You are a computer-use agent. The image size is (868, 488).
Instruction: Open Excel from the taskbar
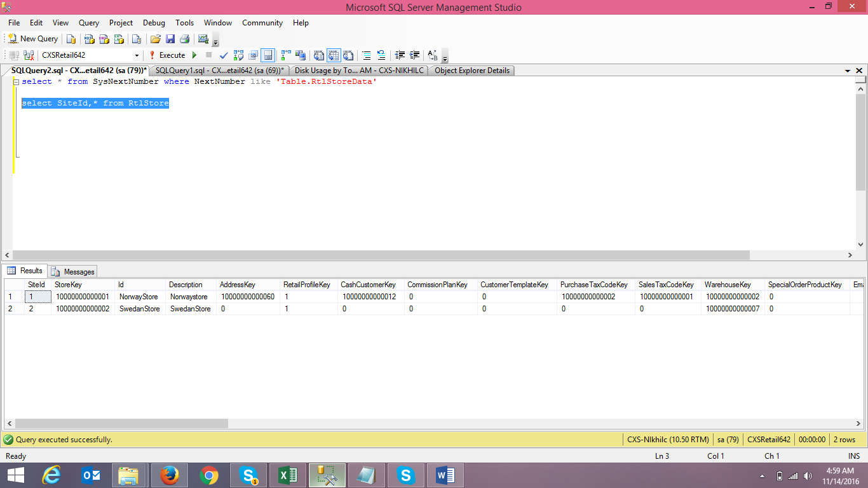[x=287, y=475]
